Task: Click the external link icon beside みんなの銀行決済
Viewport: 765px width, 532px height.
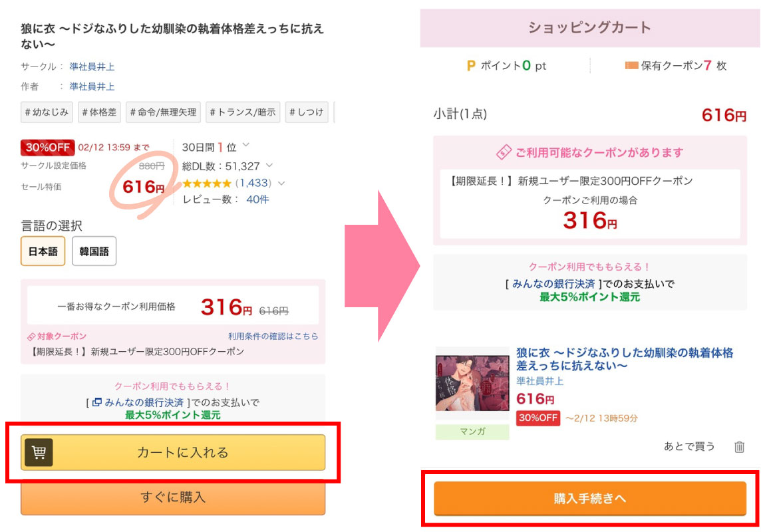Action: click(97, 402)
